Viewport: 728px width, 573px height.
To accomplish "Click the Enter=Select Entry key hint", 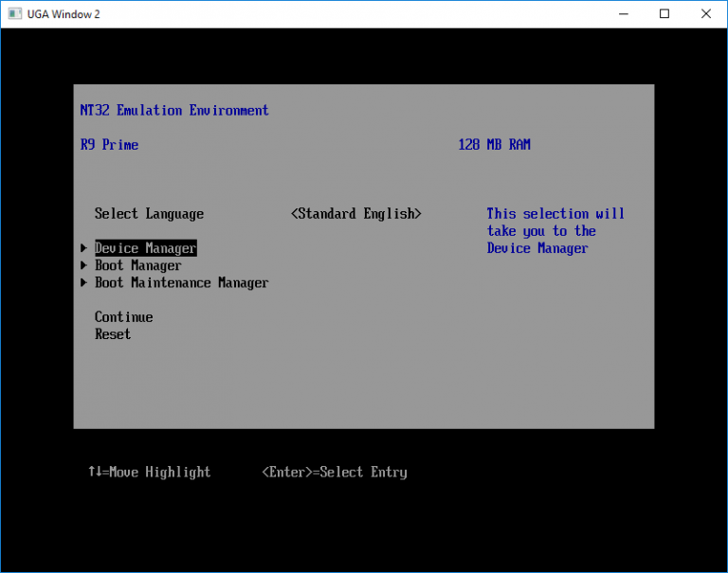I will [x=335, y=472].
